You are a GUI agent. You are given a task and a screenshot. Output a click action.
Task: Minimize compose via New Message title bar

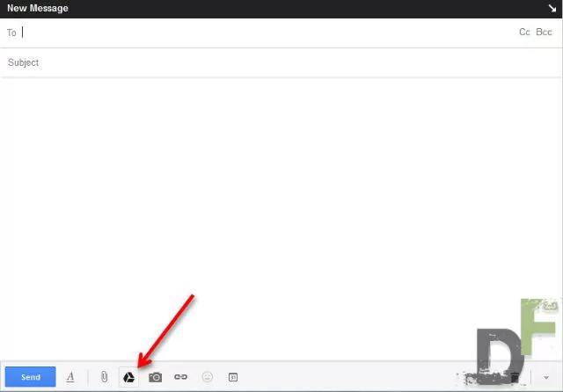[273, 9]
